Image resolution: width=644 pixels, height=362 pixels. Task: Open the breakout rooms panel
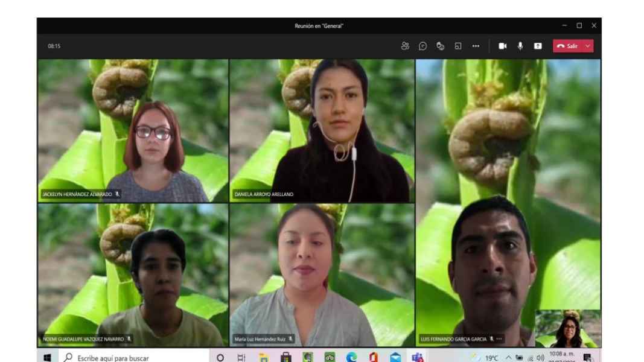click(x=458, y=46)
